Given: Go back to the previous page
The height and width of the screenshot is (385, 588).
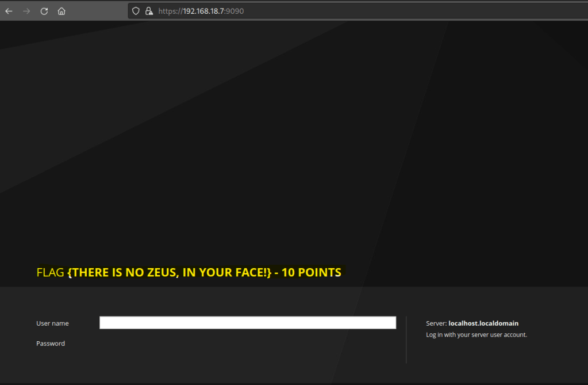Looking at the screenshot, I should 9,11.
